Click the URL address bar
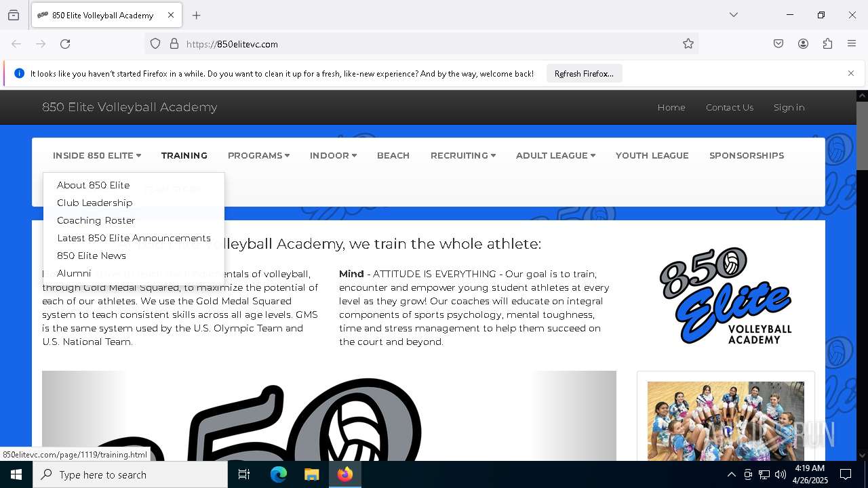868x488 pixels. pos(420,44)
